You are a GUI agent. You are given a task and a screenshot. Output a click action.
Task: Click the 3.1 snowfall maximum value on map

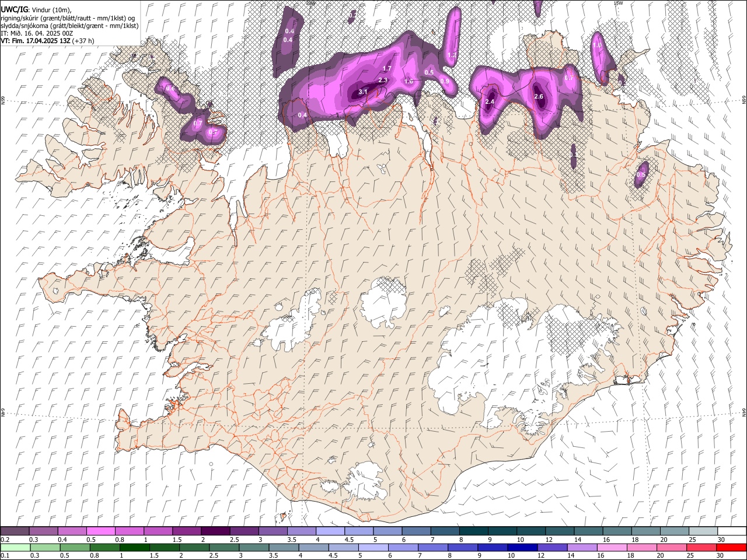coord(363,92)
